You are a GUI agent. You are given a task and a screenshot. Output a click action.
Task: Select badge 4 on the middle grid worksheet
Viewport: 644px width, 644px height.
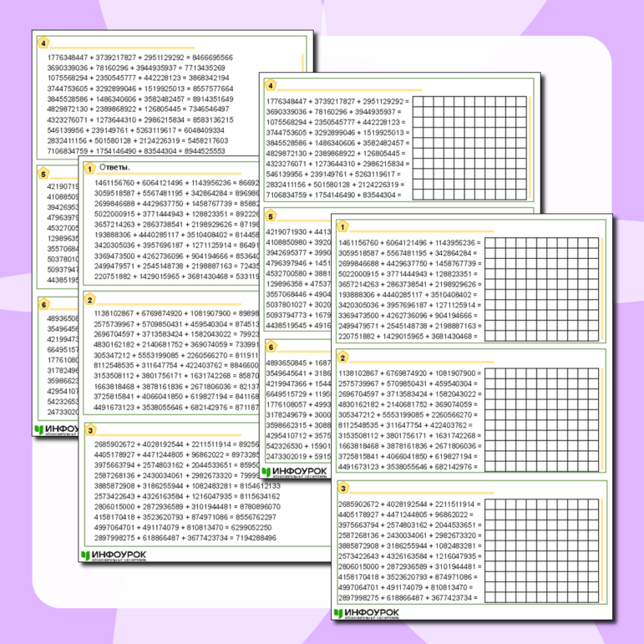pos(270,85)
